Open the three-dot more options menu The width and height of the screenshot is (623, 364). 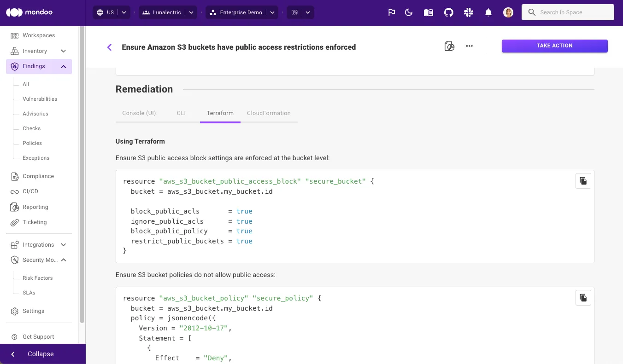point(469,46)
